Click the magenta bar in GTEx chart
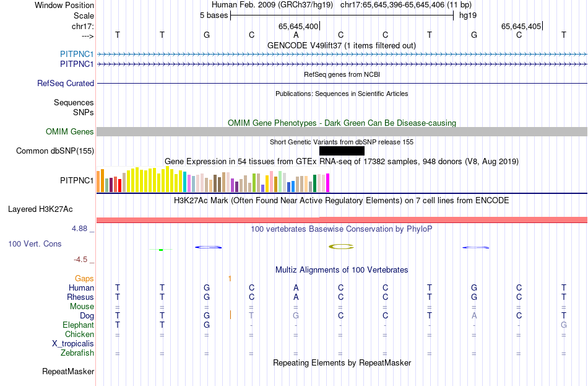Viewport: 588px width, 386px height. pyautogui.click(x=328, y=183)
